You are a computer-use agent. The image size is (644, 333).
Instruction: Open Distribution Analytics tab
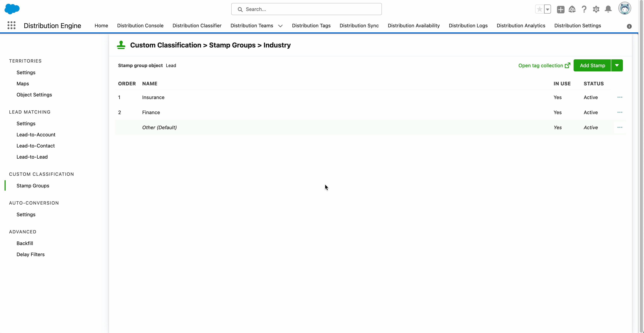coord(521,25)
